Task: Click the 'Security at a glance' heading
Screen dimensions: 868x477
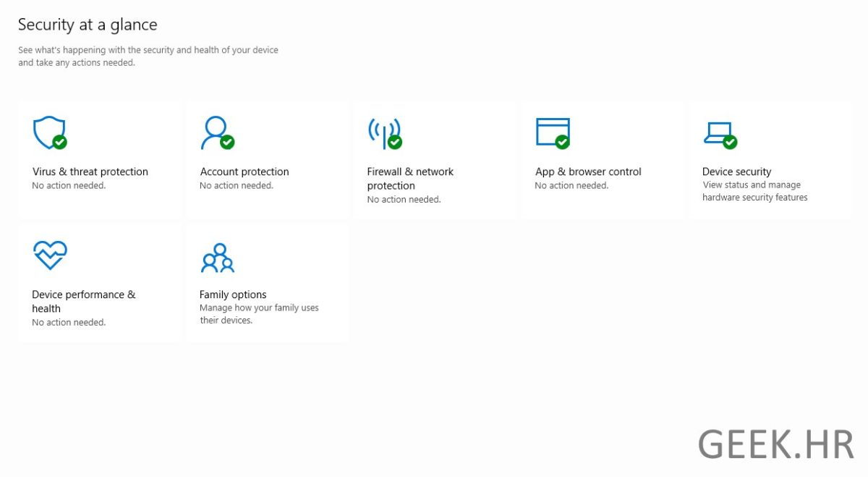Action: pos(88,25)
